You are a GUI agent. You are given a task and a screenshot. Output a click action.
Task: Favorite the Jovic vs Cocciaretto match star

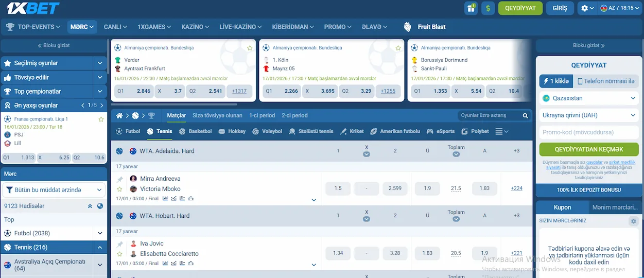[119, 254]
